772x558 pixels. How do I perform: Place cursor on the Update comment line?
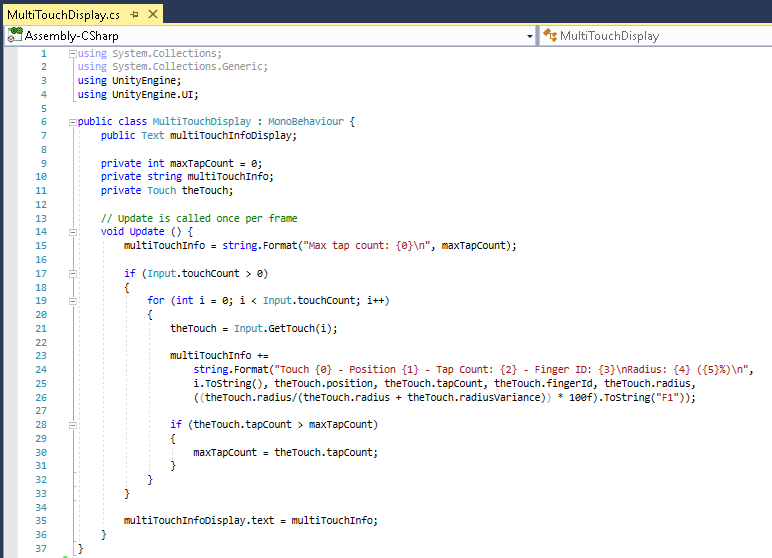pyautogui.click(x=198, y=218)
